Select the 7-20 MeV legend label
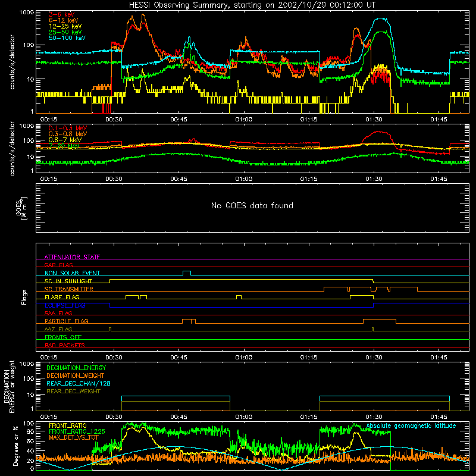Viewport: 476px width, 476px height. 64,146
